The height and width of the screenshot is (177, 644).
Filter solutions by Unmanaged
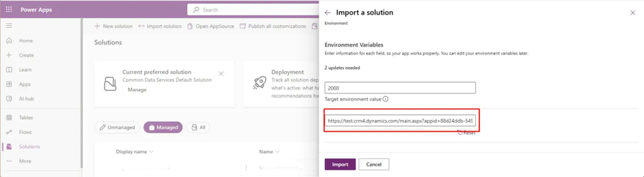[x=117, y=127]
